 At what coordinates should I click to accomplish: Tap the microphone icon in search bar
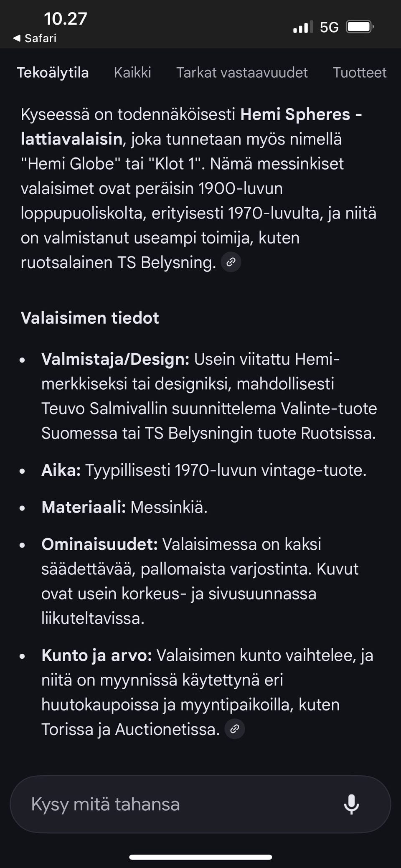click(352, 804)
